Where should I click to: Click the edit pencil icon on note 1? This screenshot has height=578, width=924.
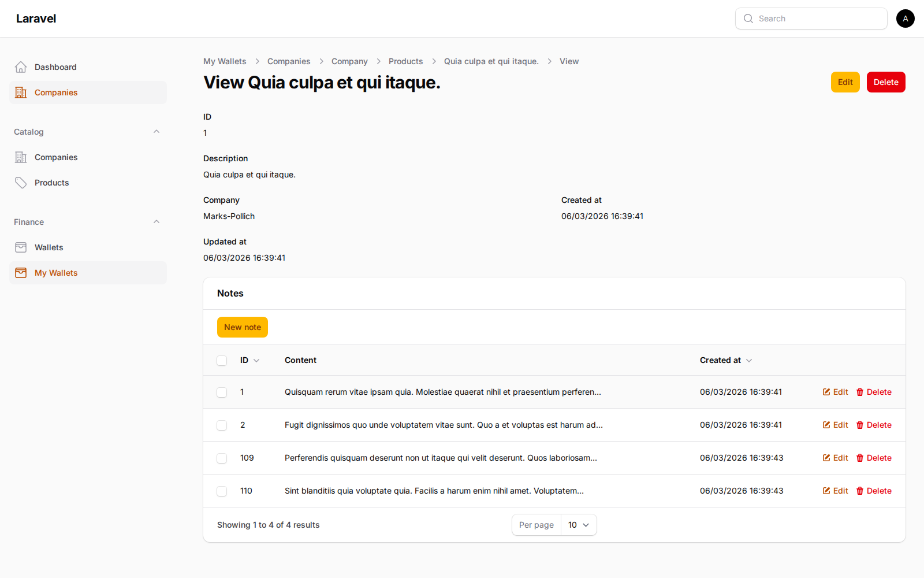pos(826,392)
